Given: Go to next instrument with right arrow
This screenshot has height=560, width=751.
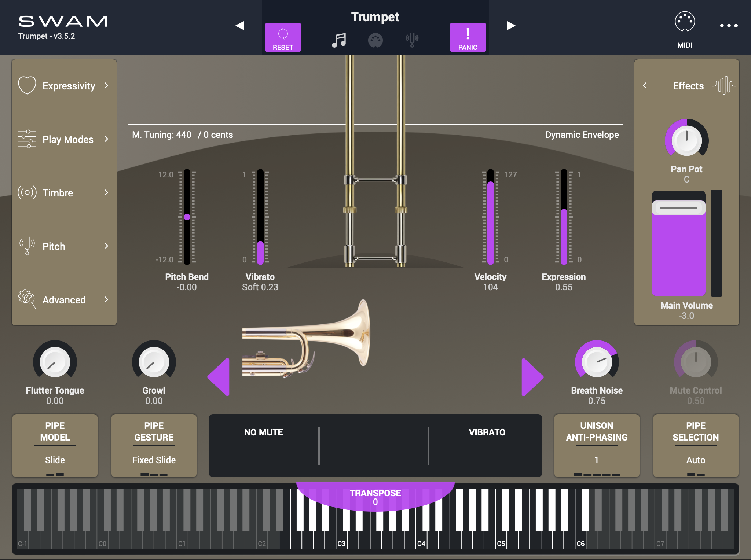Looking at the screenshot, I should click(x=511, y=26).
